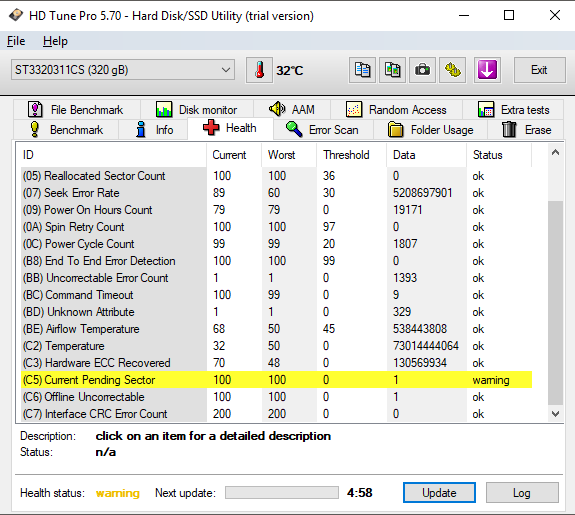This screenshot has height=515, width=575.
Task: Click the copy info to clipboard icon
Action: click(362, 70)
